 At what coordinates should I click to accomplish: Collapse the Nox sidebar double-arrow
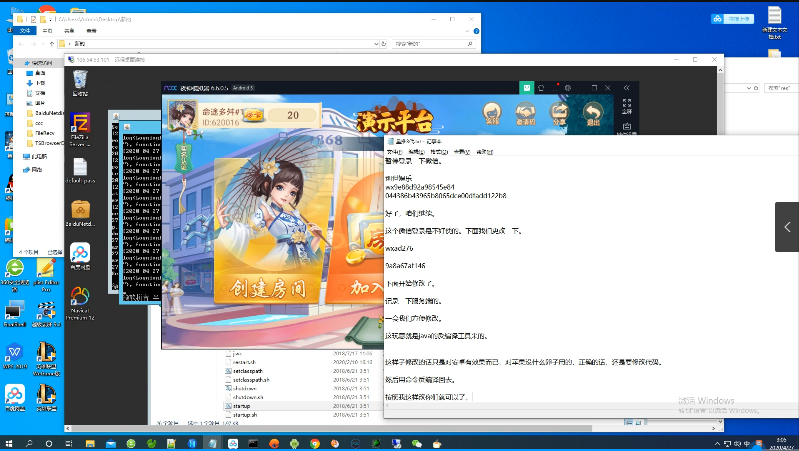point(627,88)
